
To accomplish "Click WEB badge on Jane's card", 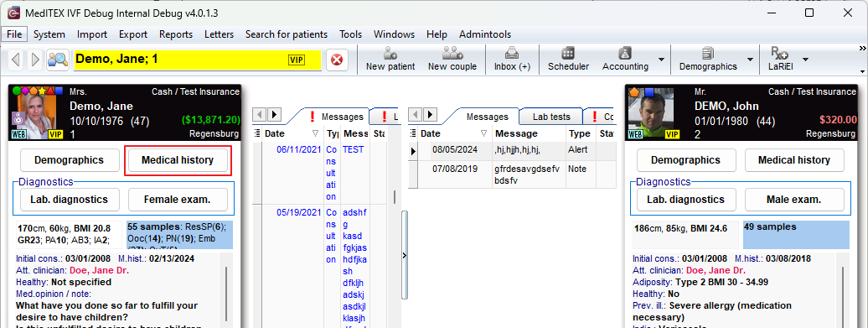I will tap(18, 134).
